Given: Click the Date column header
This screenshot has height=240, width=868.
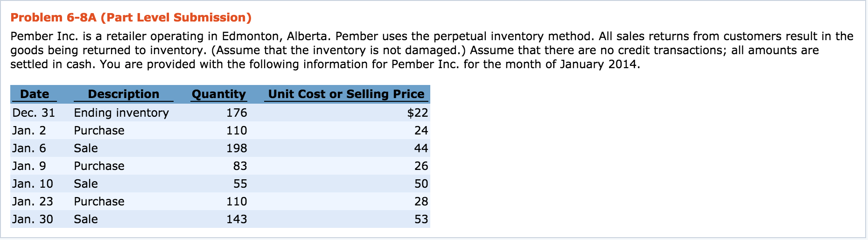Looking at the screenshot, I should click(x=35, y=94).
